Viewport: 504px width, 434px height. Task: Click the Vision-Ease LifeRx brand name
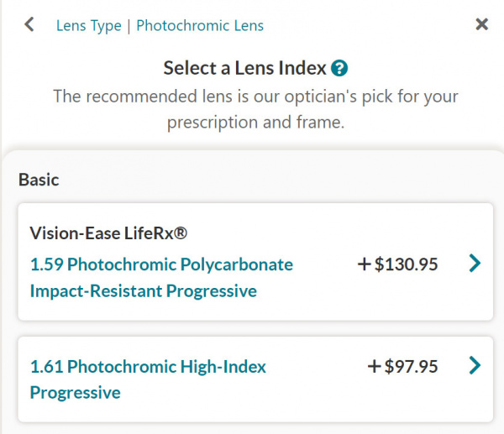tap(108, 233)
